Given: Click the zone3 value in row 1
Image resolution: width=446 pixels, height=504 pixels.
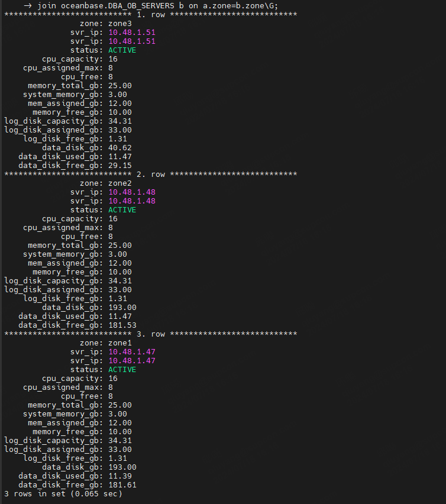Looking at the screenshot, I should pyautogui.click(x=120, y=24).
